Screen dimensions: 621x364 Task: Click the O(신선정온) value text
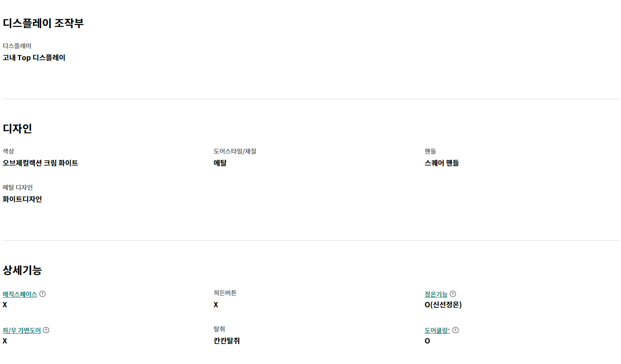pyautogui.click(x=443, y=305)
